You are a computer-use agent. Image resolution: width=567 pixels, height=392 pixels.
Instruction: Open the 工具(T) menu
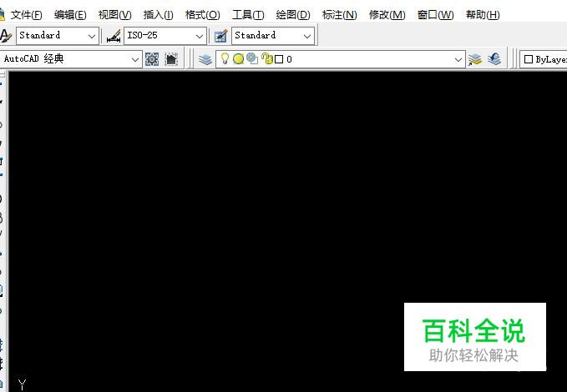[x=248, y=15]
